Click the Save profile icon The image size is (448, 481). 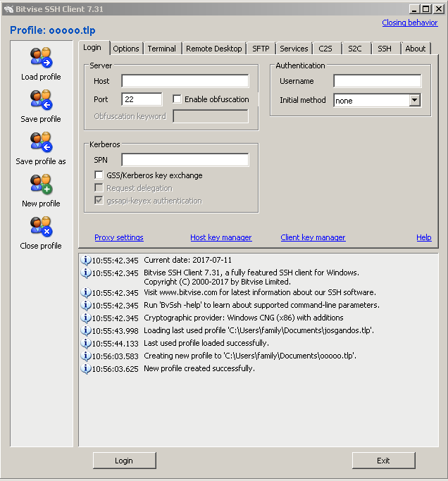tap(41, 100)
